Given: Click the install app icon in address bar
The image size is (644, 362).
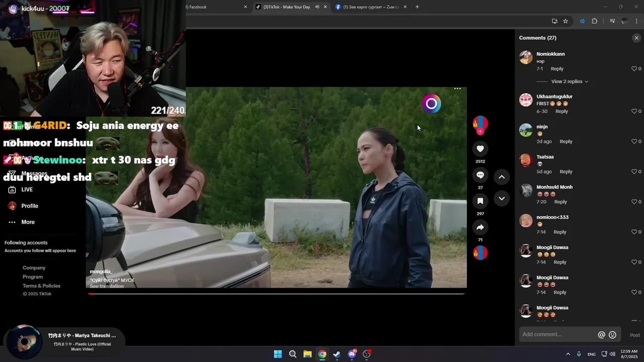Looking at the screenshot, I should pyautogui.click(x=554, y=21).
